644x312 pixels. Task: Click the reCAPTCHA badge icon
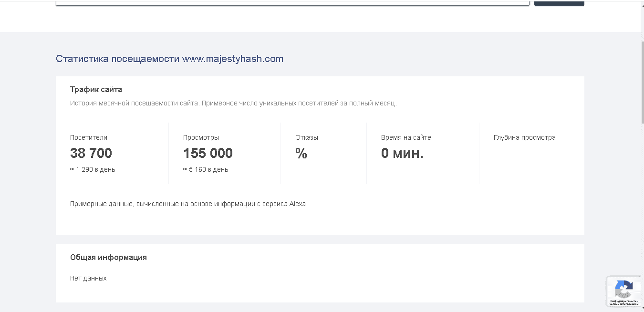624,289
